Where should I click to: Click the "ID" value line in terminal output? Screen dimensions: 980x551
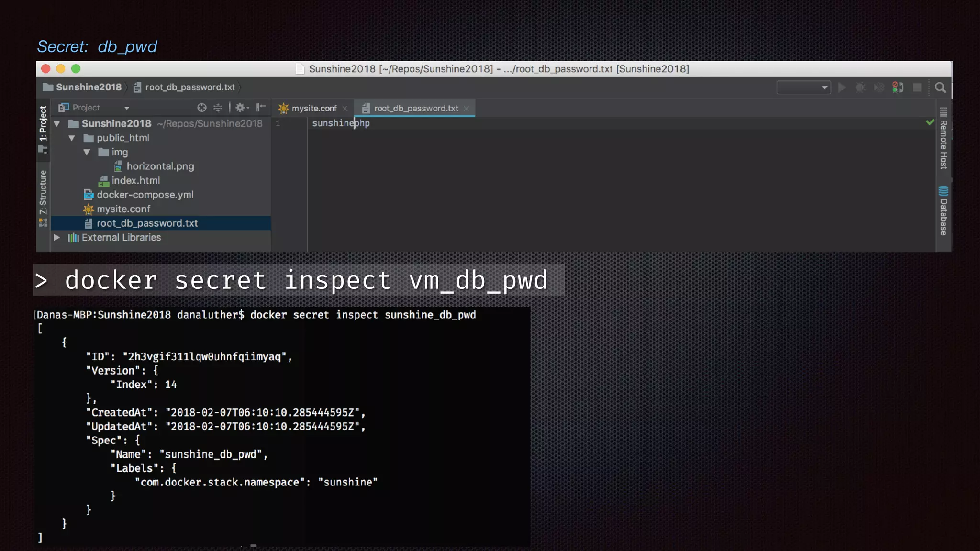click(189, 357)
